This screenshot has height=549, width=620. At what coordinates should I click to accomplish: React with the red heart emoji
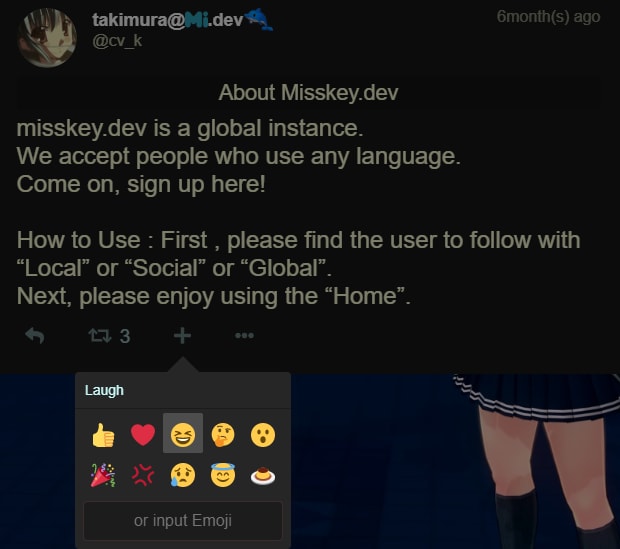click(143, 434)
